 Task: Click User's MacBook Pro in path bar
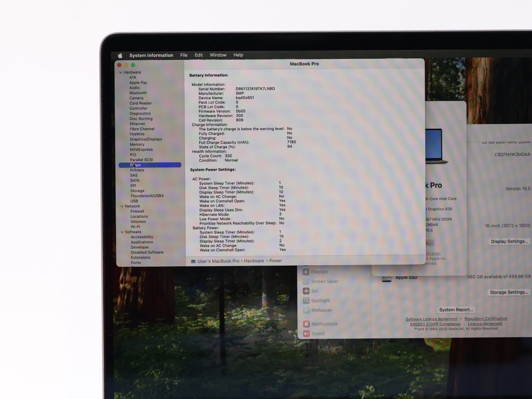tap(218, 261)
